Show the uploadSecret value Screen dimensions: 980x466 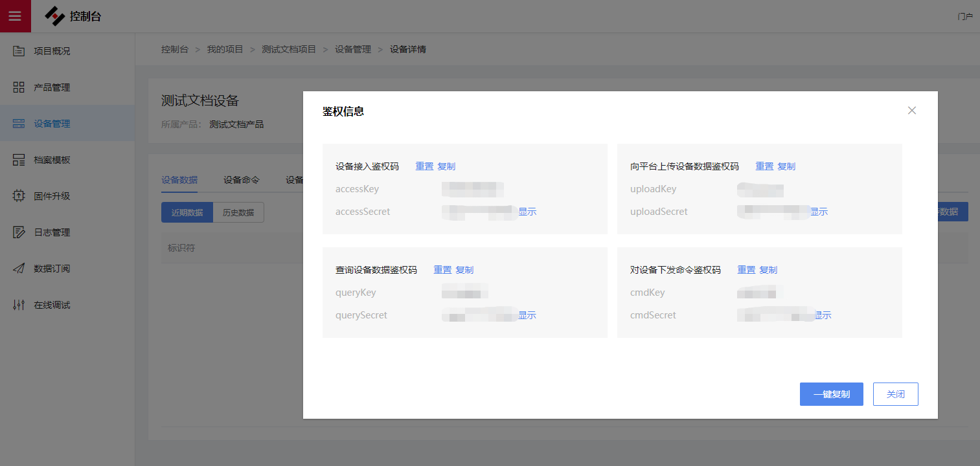(819, 212)
